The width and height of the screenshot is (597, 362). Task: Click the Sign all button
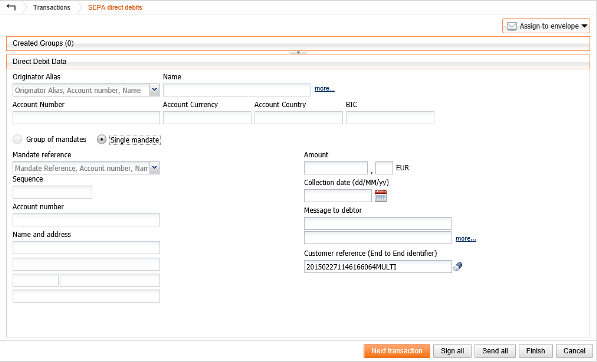452,351
